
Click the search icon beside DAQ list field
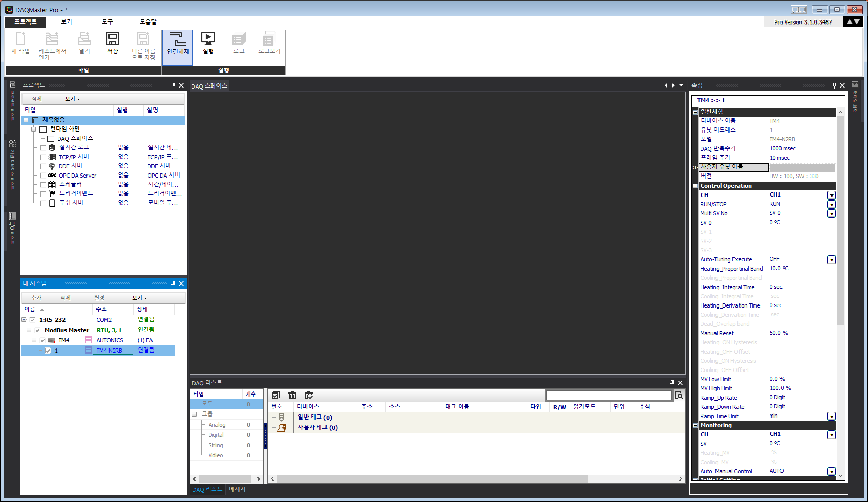[679, 395]
